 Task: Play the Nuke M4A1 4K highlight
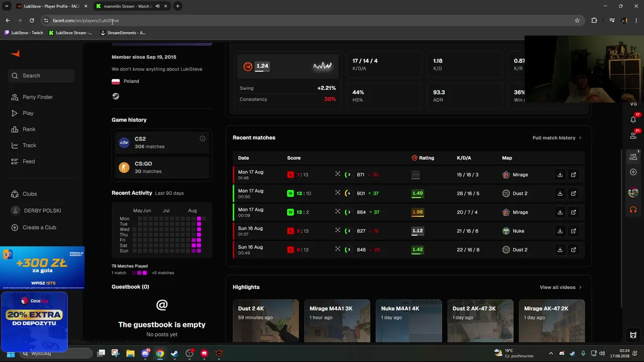tap(409, 321)
